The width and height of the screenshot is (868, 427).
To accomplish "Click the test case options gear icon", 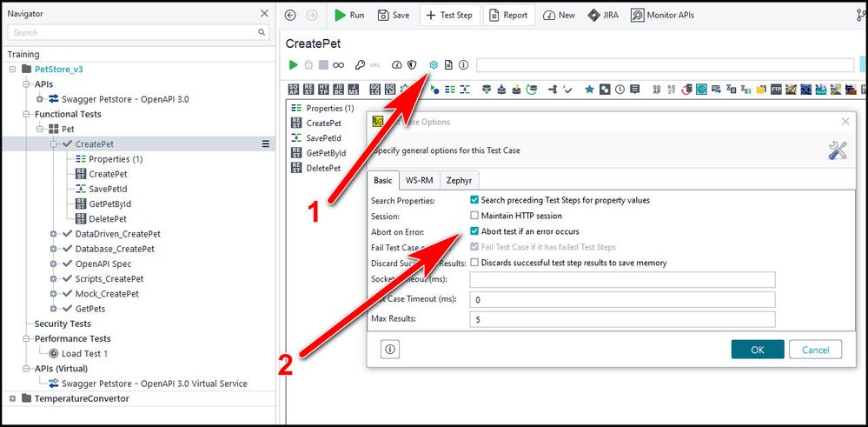I will click(434, 65).
